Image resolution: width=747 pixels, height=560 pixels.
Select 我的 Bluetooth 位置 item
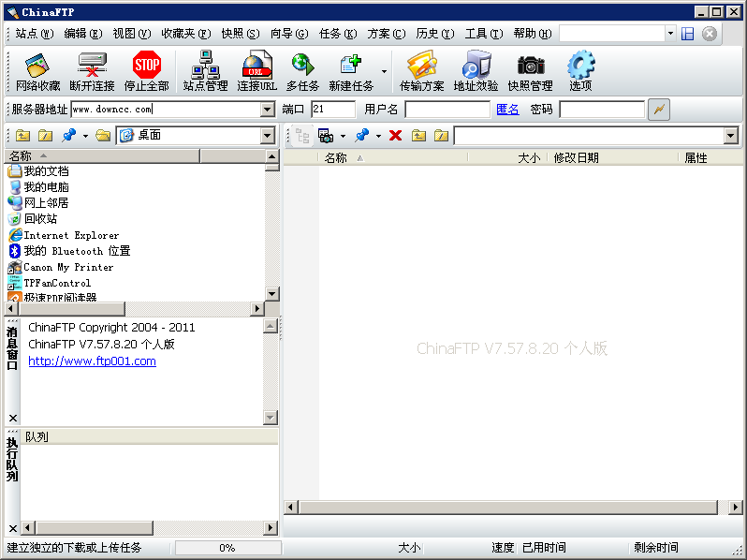(69, 251)
